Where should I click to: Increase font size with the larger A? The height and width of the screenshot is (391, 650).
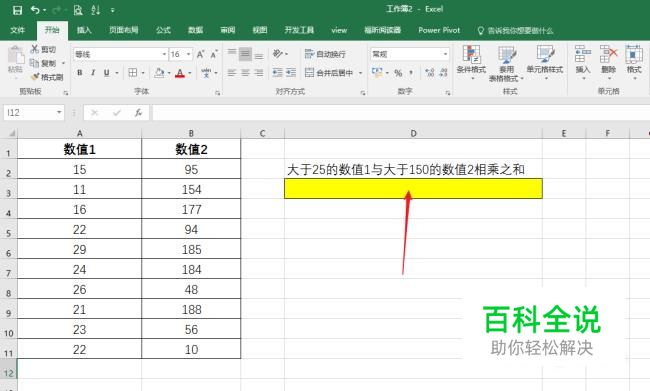[200, 54]
